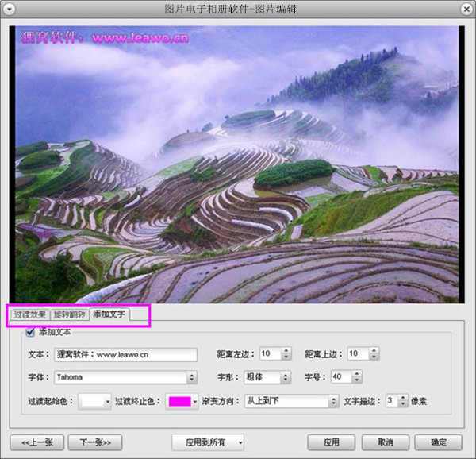Increase the 字号 font size
The width and height of the screenshot is (476, 459).
pos(357,374)
